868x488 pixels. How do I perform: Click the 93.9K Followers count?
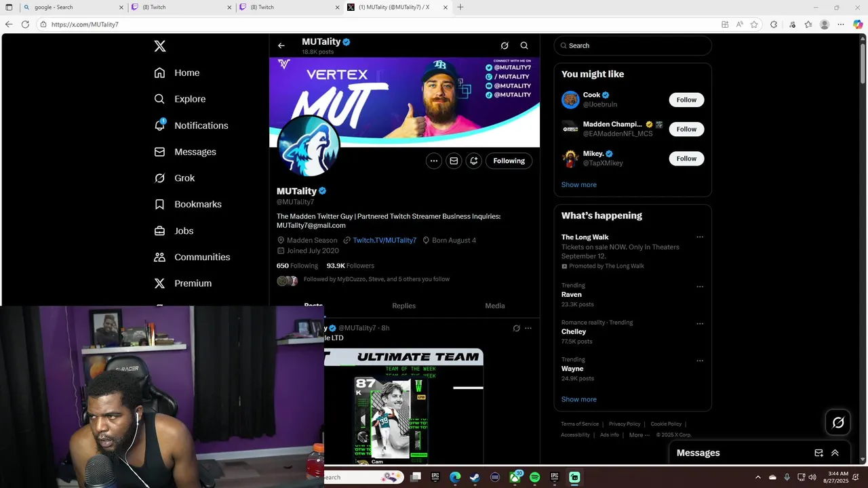(x=350, y=266)
